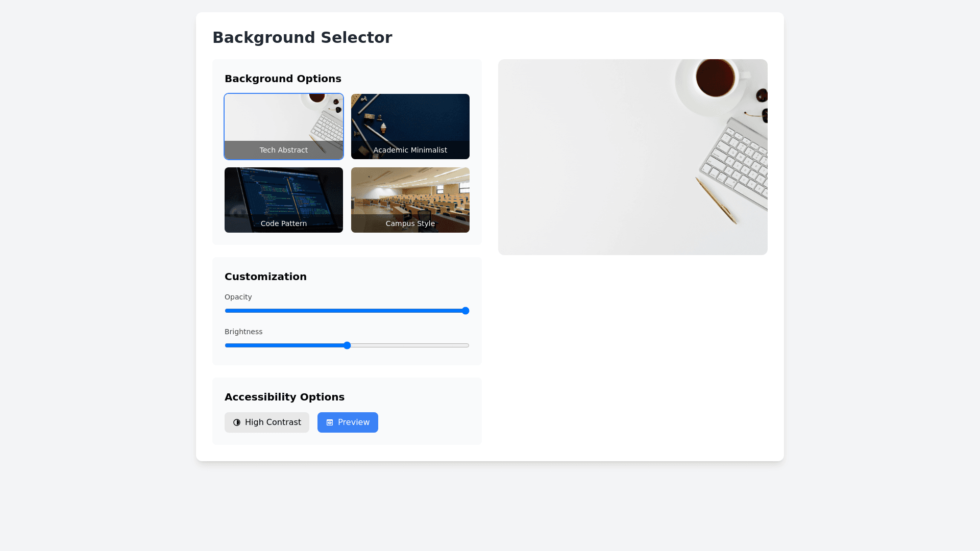Image resolution: width=980 pixels, height=551 pixels.
Task: Click the Customization section heading
Action: [265, 277]
